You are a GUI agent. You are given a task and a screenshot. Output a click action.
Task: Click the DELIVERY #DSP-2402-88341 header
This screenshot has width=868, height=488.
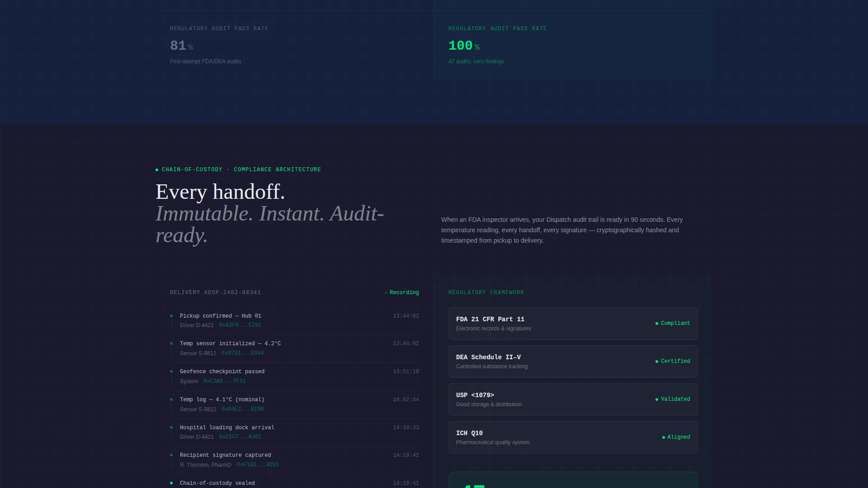click(x=215, y=293)
